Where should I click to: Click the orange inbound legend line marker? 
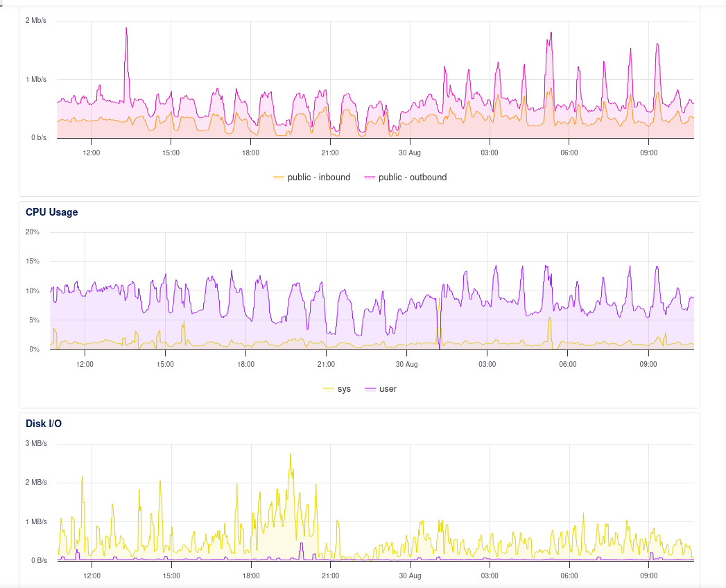click(279, 178)
